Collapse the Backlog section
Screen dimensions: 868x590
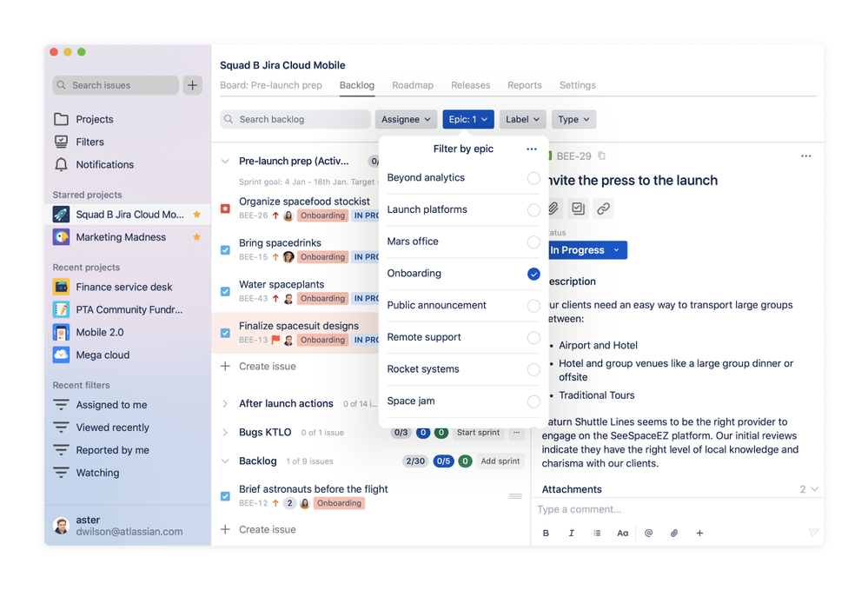pyautogui.click(x=225, y=461)
